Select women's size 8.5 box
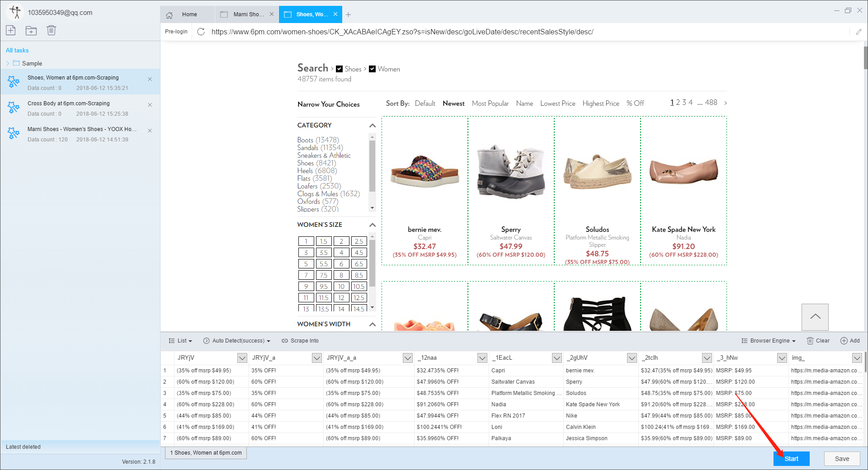Viewport: 868px width, 470px height. click(x=359, y=275)
